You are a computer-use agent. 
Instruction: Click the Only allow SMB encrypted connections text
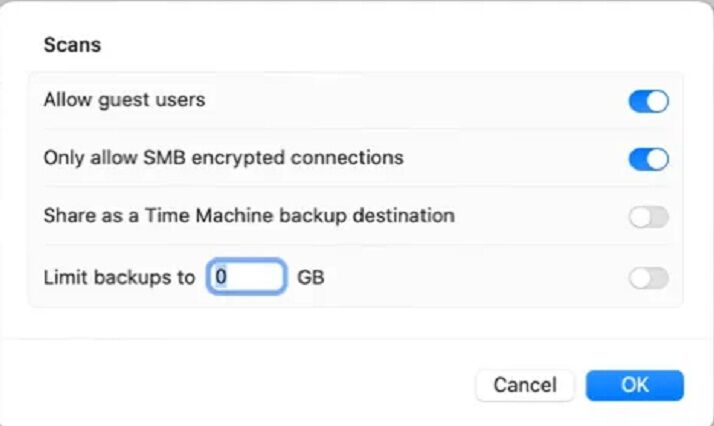pos(223,158)
